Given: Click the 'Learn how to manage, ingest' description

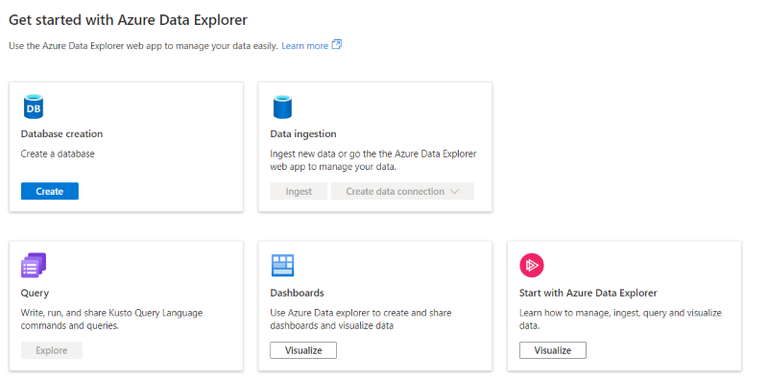Looking at the screenshot, I should click(620, 319).
